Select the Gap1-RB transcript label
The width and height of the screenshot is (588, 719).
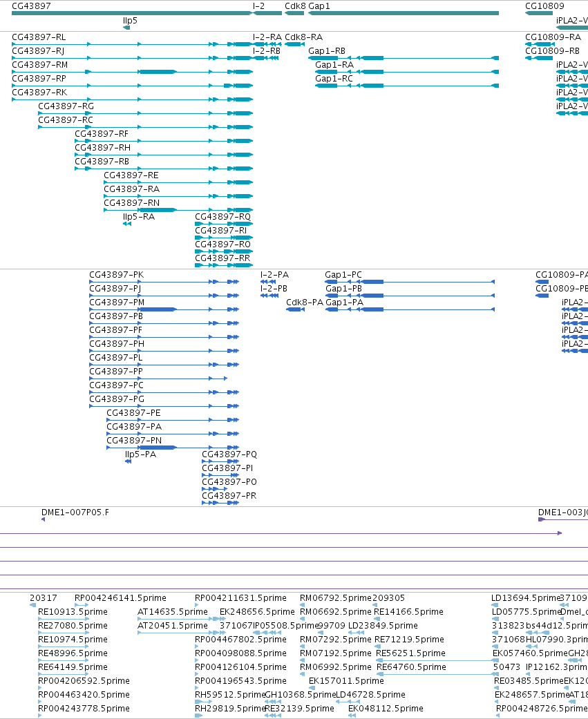click(327, 51)
